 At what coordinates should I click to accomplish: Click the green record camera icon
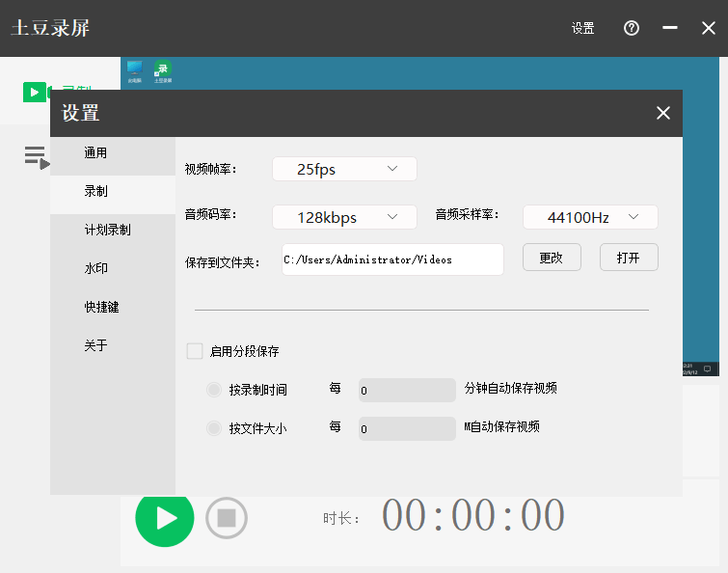point(36,92)
